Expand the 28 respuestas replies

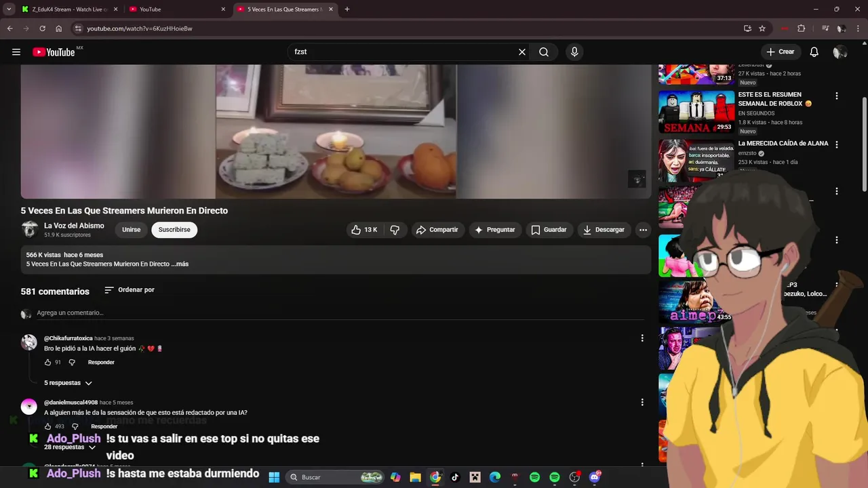70,447
